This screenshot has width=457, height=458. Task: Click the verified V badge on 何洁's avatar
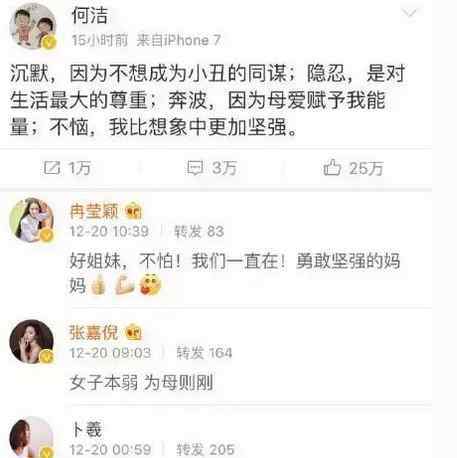tap(49, 42)
